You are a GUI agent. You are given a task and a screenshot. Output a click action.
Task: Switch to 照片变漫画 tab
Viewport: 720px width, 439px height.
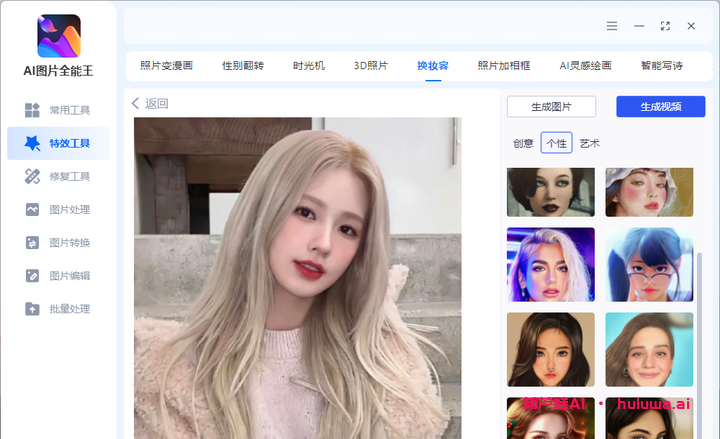(x=167, y=66)
